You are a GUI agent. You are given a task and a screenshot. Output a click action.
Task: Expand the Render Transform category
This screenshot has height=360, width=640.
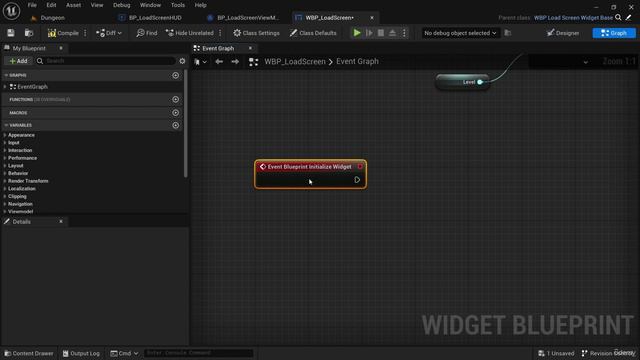coord(5,181)
